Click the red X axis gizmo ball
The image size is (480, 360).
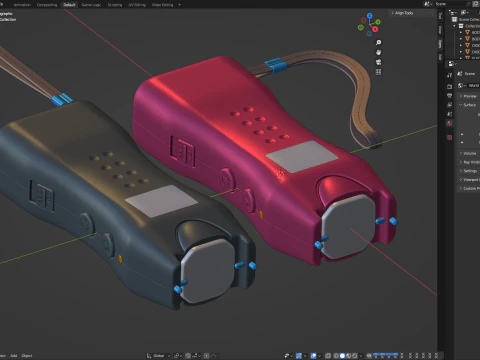(x=375, y=29)
